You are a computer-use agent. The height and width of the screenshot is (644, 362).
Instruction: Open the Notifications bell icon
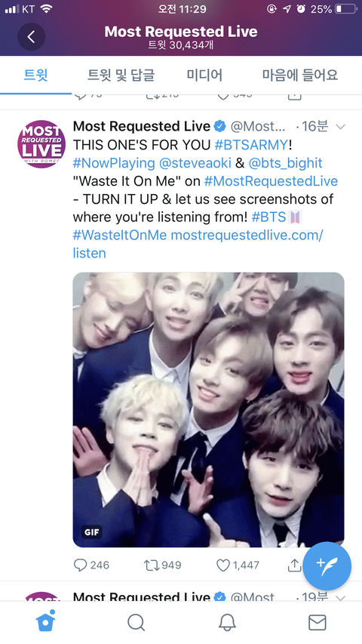[x=227, y=623]
